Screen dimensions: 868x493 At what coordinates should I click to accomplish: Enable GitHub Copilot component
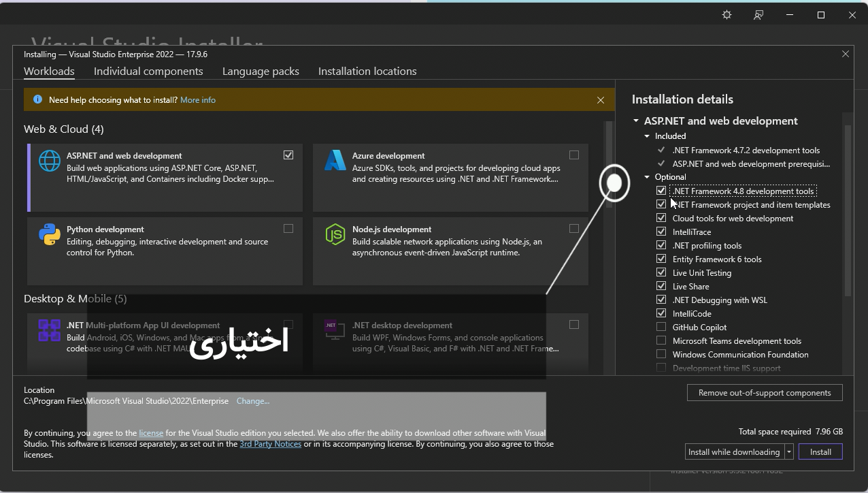coord(661,327)
